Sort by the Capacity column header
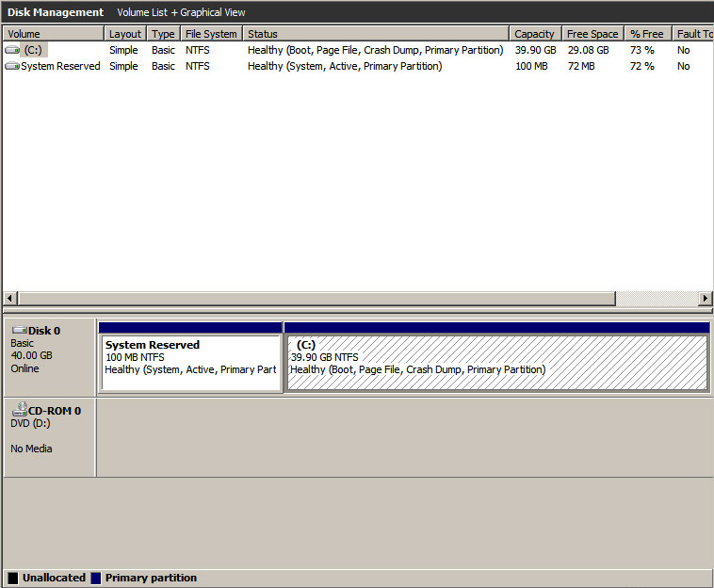Viewport: 714px width, 588px height. pyautogui.click(x=535, y=34)
